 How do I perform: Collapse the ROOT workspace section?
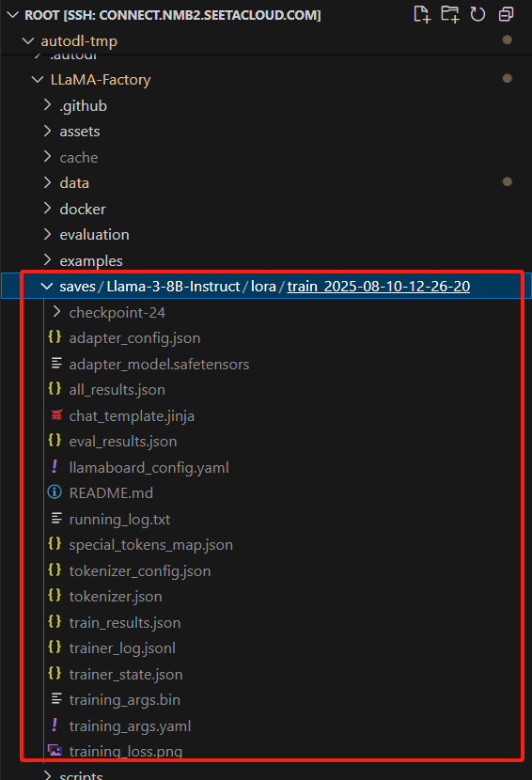(12, 15)
